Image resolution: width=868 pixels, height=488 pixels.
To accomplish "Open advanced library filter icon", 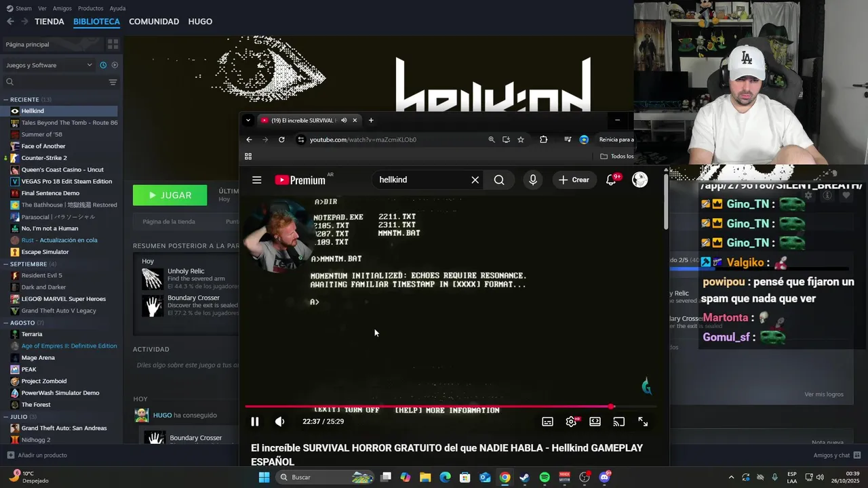I will click(113, 82).
